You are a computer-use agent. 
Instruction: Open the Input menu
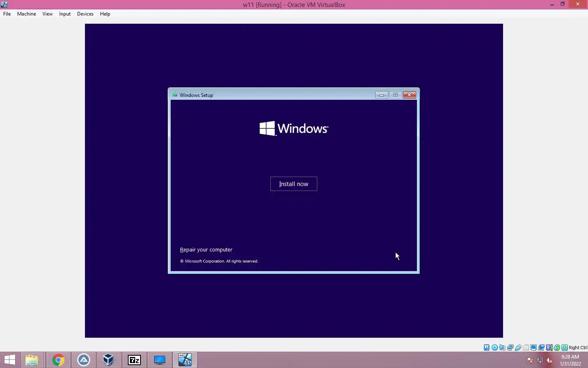point(65,14)
